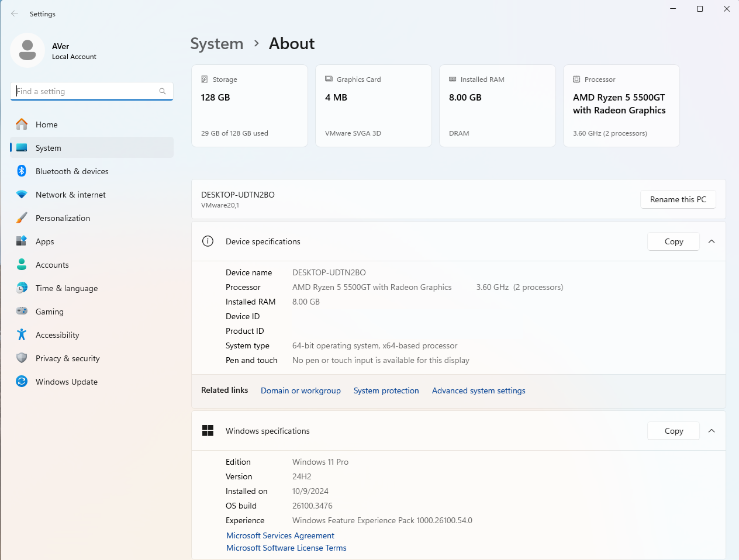Image resolution: width=739 pixels, height=560 pixels.
Task: Open Windows Update page
Action: [x=92, y=382]
